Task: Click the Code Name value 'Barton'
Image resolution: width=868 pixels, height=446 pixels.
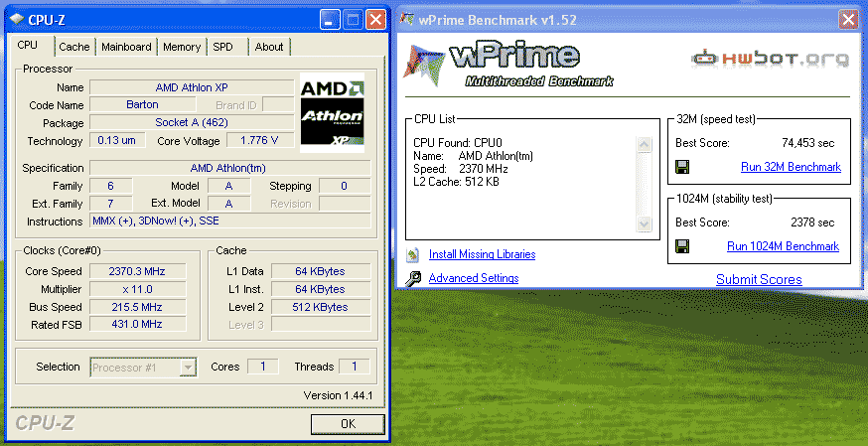Action: (142, 104)
